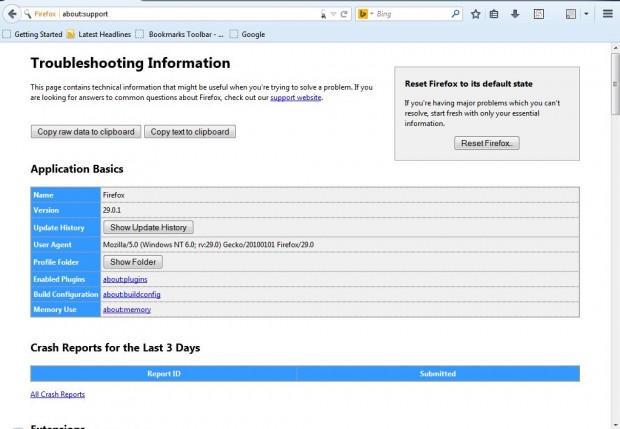
Task: Click the magnifier identity icon before Firefox label
Action: click(x=27, y=14)
